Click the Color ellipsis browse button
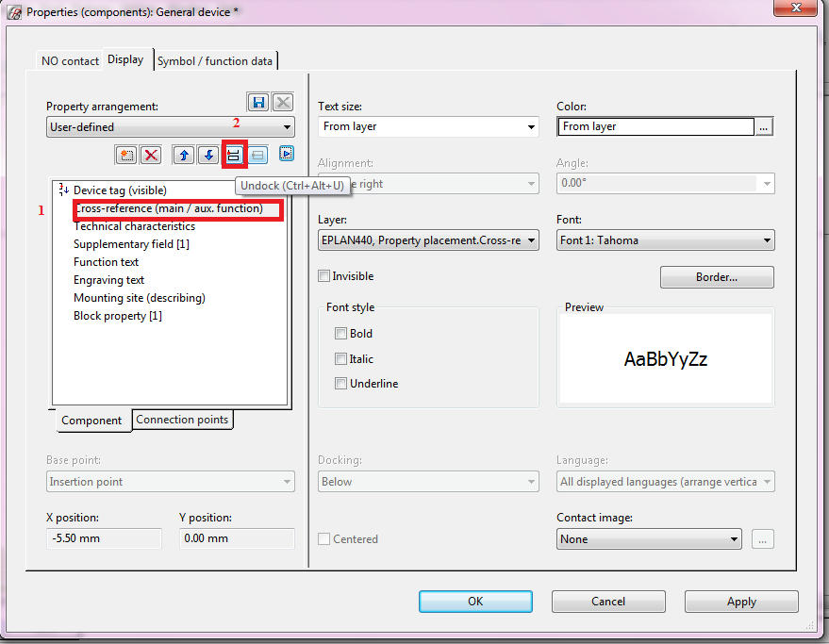Image resolution: width=829 pixels, height=644 pixels. click(x=763, y=126)
